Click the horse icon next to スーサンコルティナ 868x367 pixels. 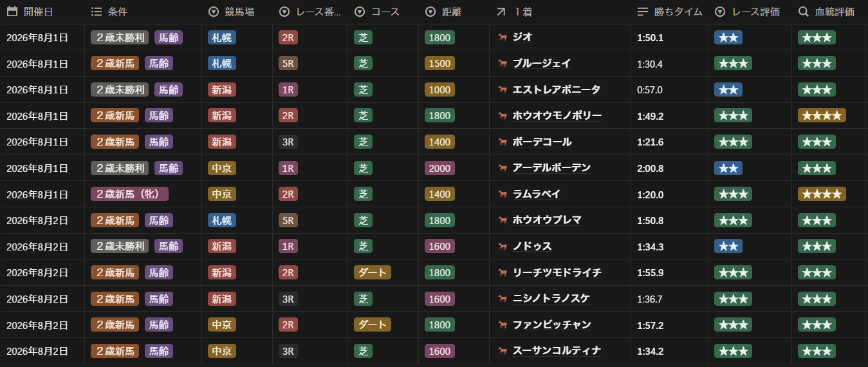tap(503, 351)
